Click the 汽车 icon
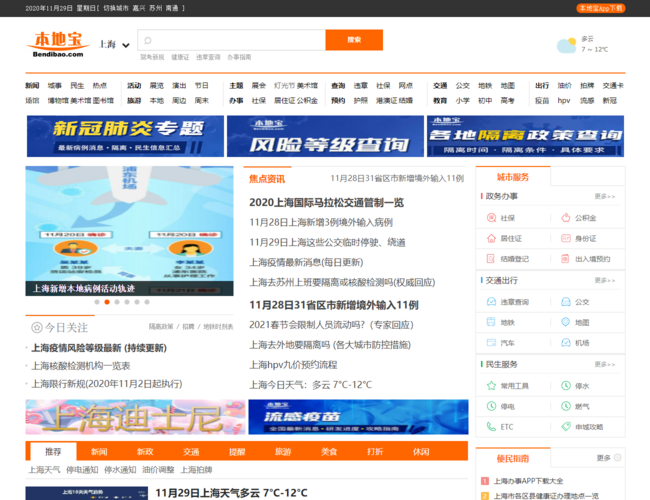The height and width of the screenshot is (500, 650). tap(491, 343)
